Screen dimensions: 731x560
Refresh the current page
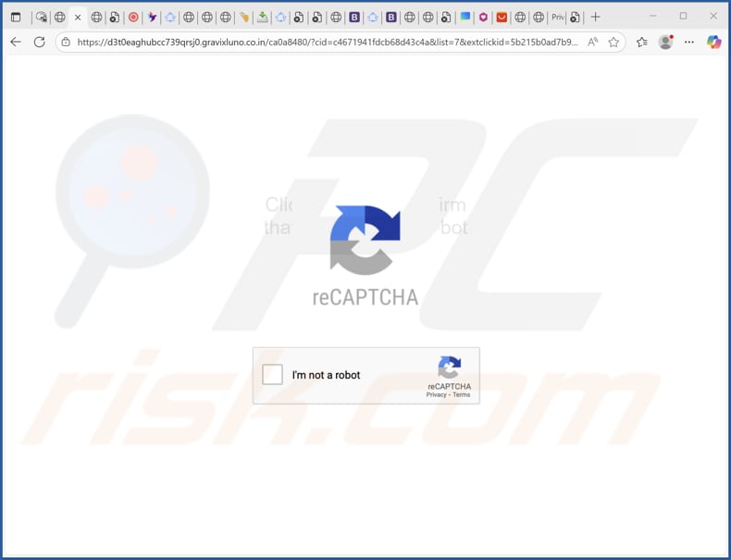(40, 42)
